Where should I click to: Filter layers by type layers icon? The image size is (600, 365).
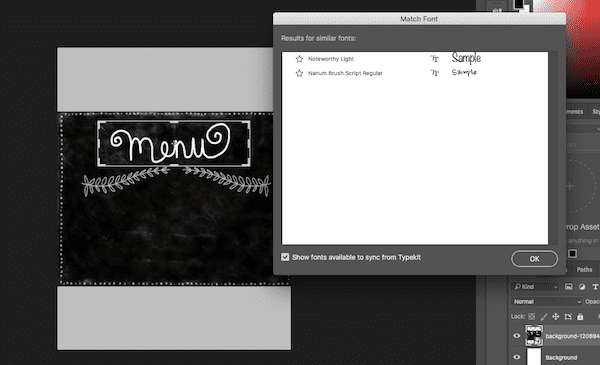pos(595,287)
